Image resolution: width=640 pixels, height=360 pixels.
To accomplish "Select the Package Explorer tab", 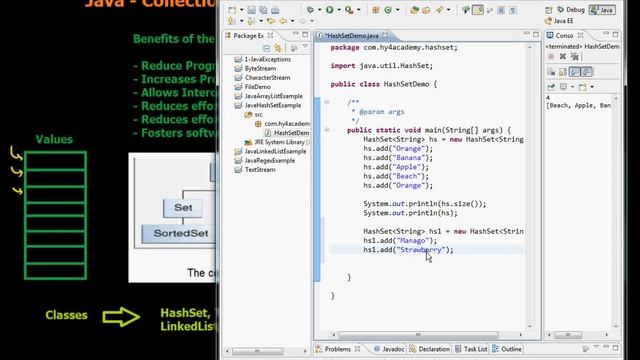I will [248, 36].
